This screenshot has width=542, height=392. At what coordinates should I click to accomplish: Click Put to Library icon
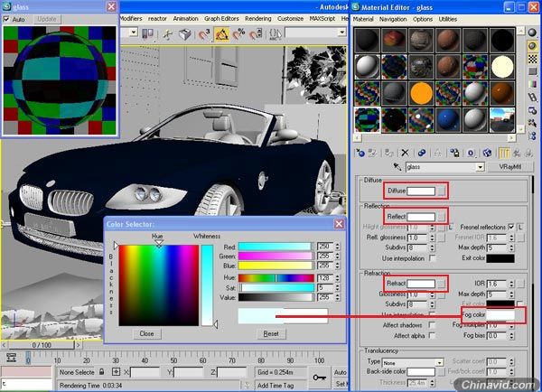click(454, 153)
